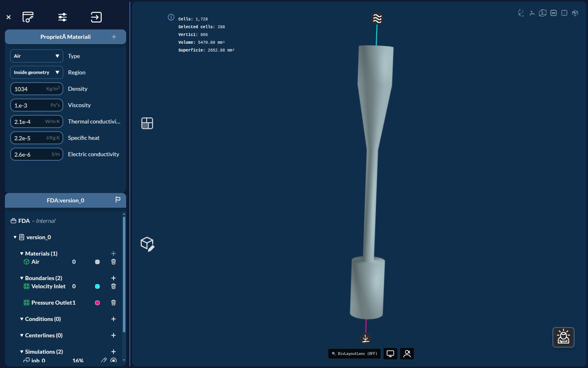This screenshot has width=588, height=368.
Task: Close the left panel with X
Action: pos(9,17)
